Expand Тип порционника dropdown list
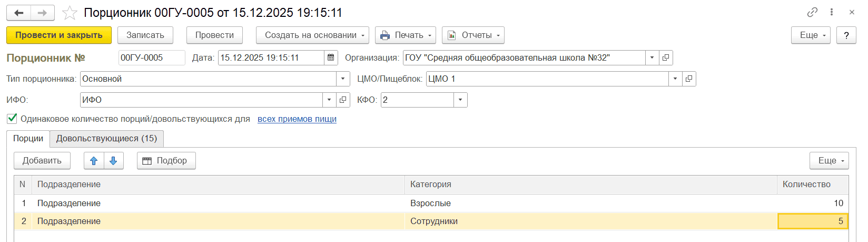Viewport: 868px width, 242px height. pos(343,79)
